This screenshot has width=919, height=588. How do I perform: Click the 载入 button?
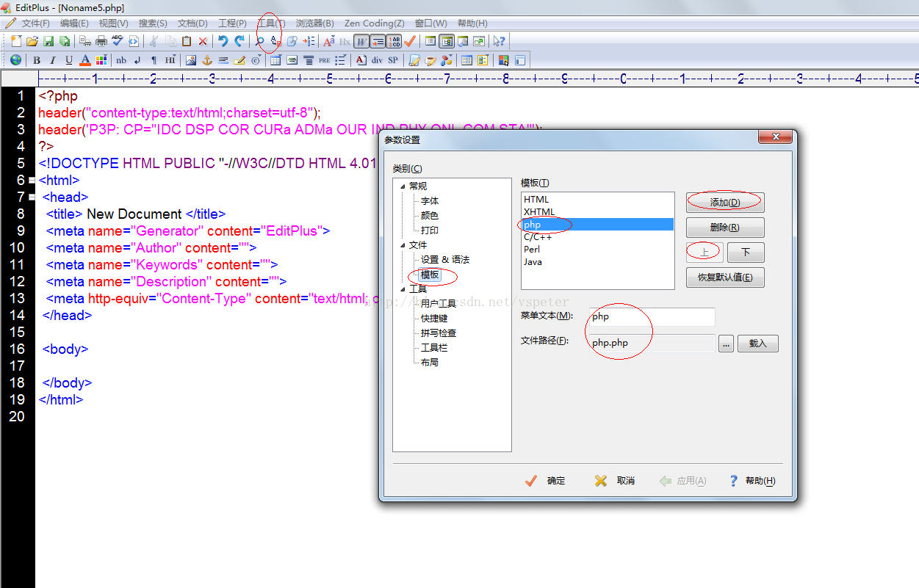pyautogui.click(x=757, y=344)
